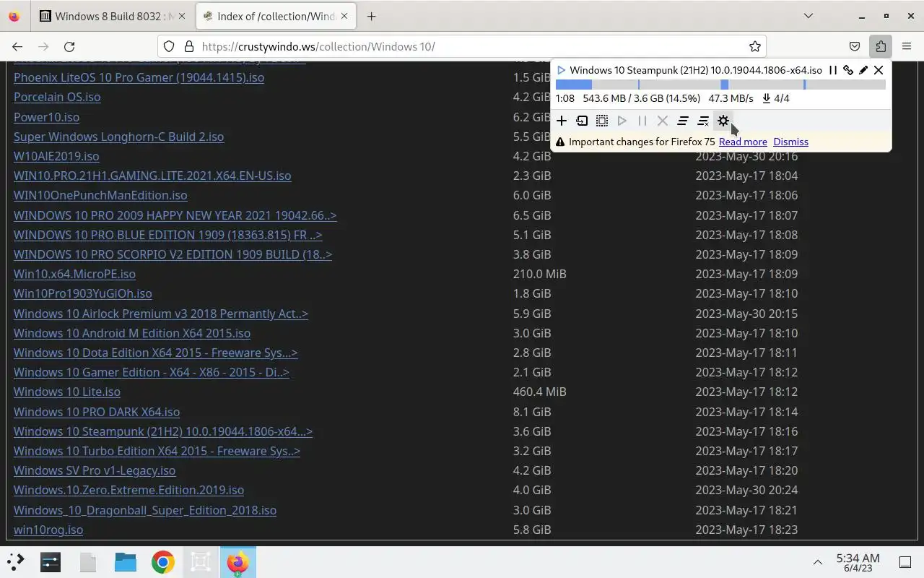Viewport: 924px width, 578px height.
Task: Click the '210.0 MiB' size text
Action: click(x=539, y=274)
